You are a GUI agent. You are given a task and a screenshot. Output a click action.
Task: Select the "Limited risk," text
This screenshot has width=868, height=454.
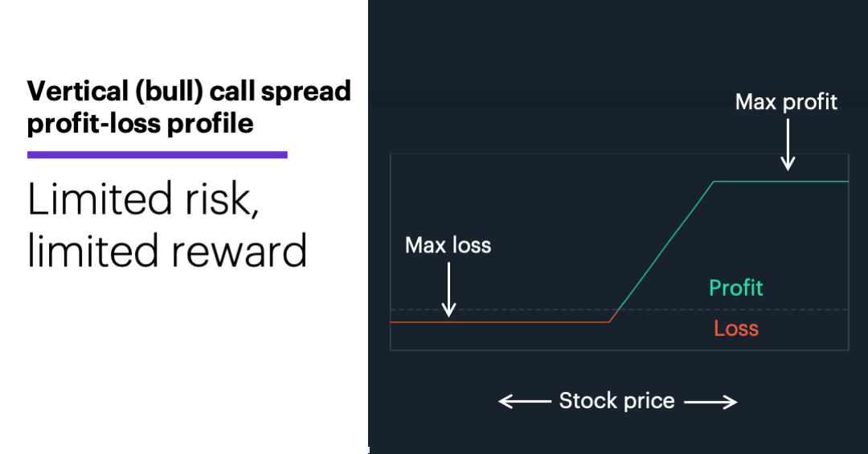pos(143,198)
